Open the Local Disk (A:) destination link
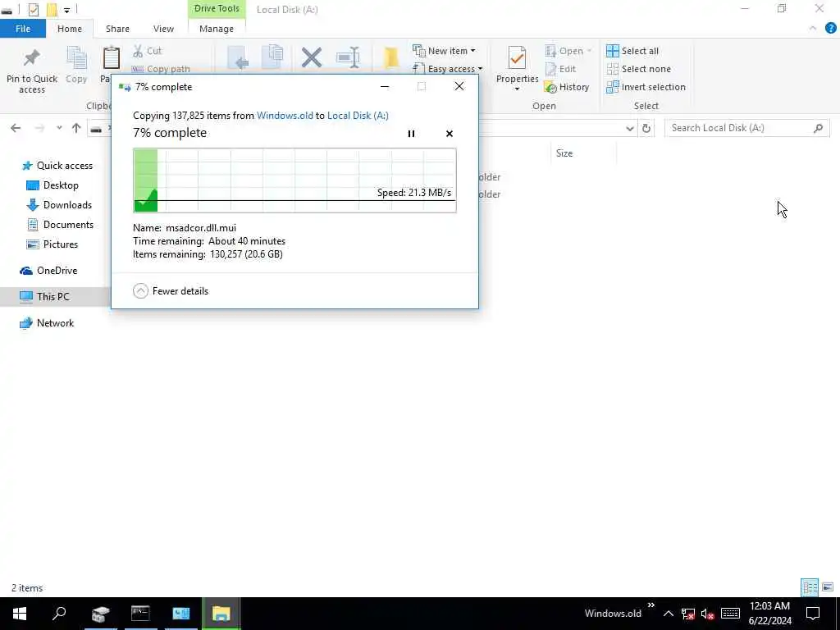This screenshot has width=840, height=630. click(358, 115)
